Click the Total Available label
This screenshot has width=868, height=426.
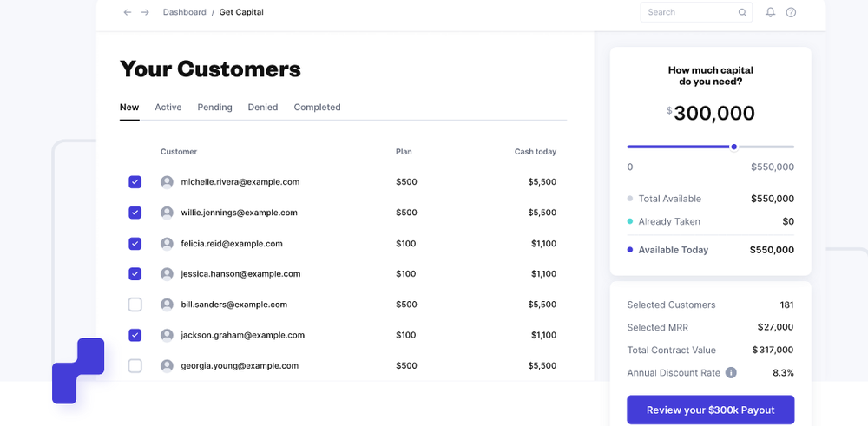click(x=670, y=199)
